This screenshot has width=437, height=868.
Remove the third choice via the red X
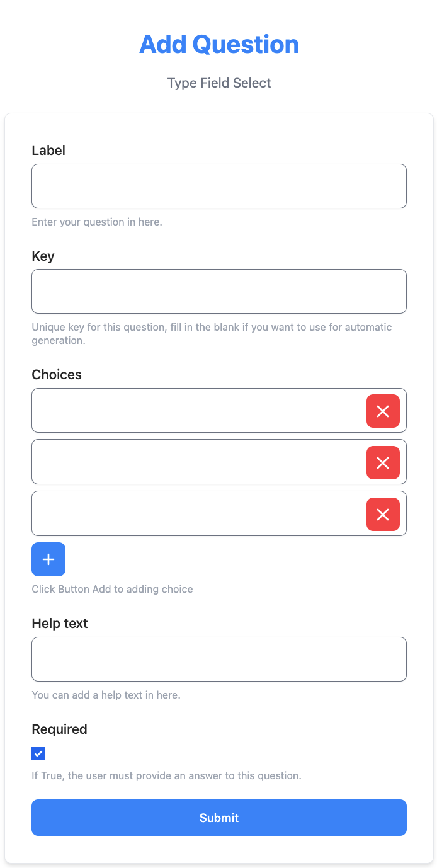[x=383, y=515]
